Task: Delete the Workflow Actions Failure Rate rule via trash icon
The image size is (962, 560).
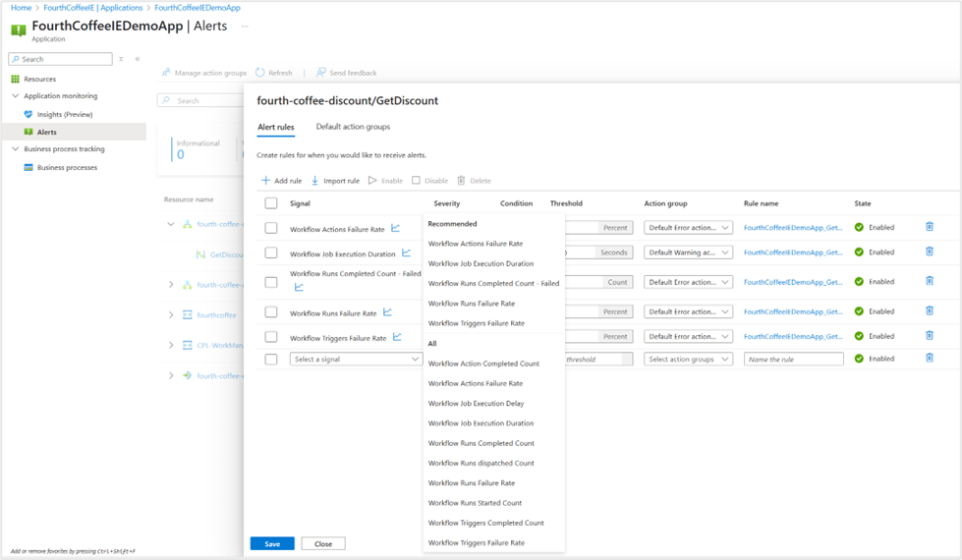Action: (930, 227)
